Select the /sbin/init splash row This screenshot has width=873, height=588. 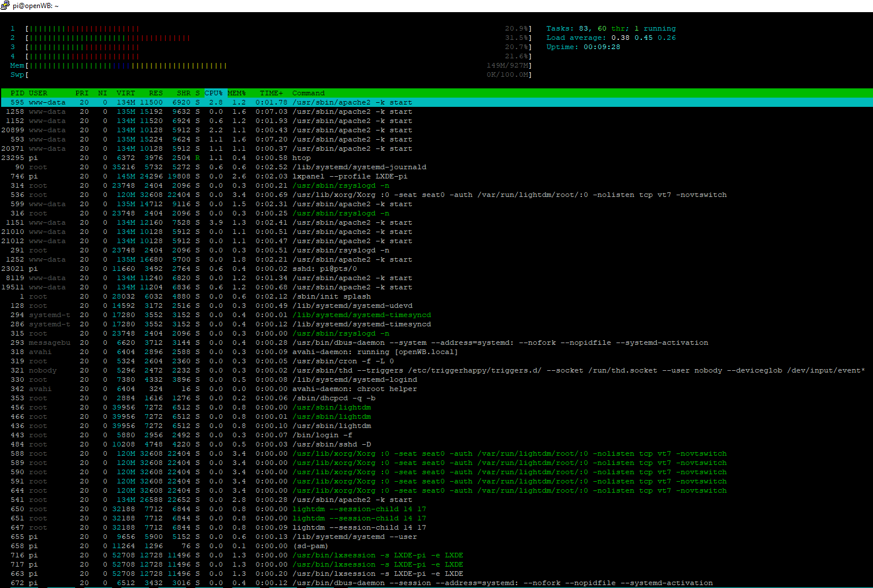pyautogui.click(x=436, y=296)
